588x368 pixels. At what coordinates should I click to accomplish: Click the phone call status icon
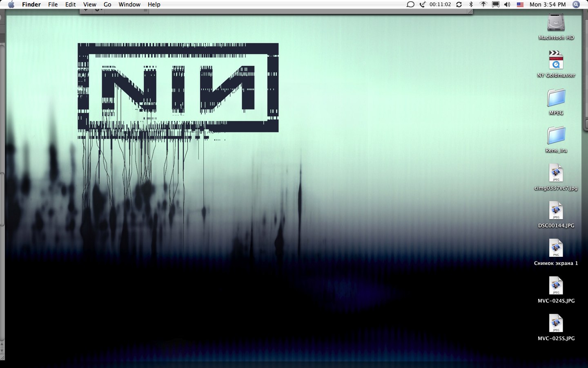pos(423,4)
